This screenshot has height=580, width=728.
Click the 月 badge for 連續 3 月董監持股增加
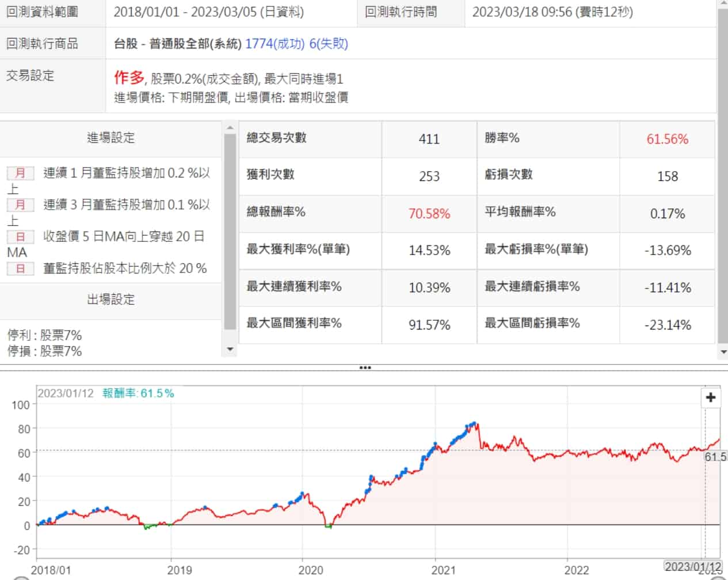(x=20, y=205)
